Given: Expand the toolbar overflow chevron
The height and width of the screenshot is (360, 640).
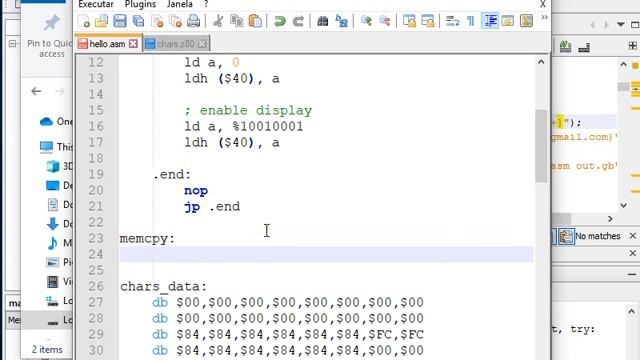Looking at the screenshot, I should [x=544, y=18].
